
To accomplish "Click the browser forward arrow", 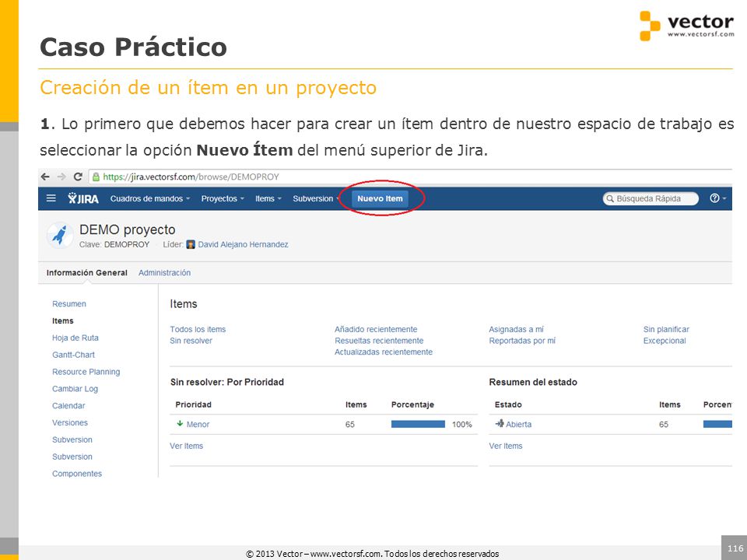I will pyautogui.click(x=61, y=177).
